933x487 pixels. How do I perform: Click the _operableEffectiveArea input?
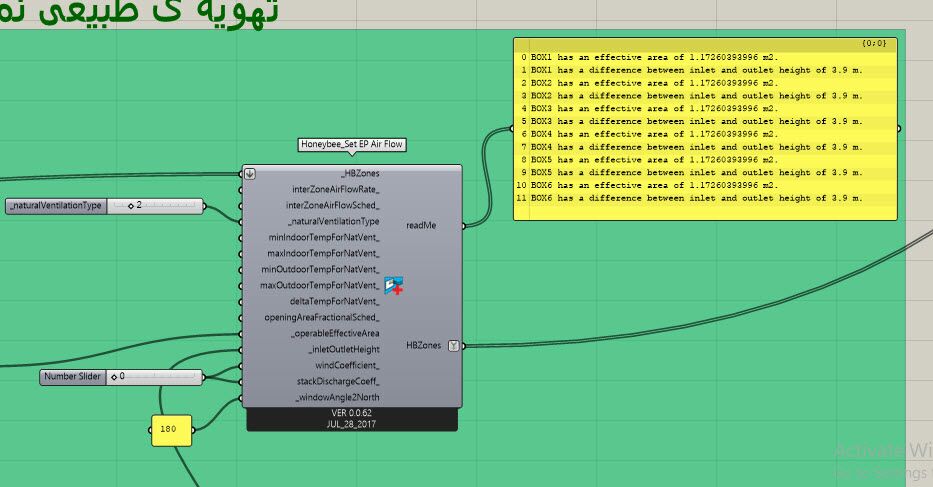click(335, 334)
